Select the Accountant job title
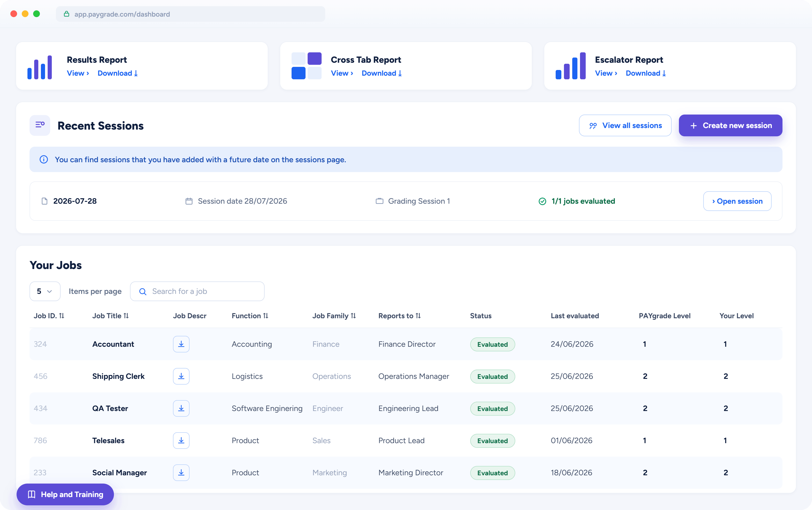The height and width of the screenshot is (510, 812). click(x=113, y=344)
